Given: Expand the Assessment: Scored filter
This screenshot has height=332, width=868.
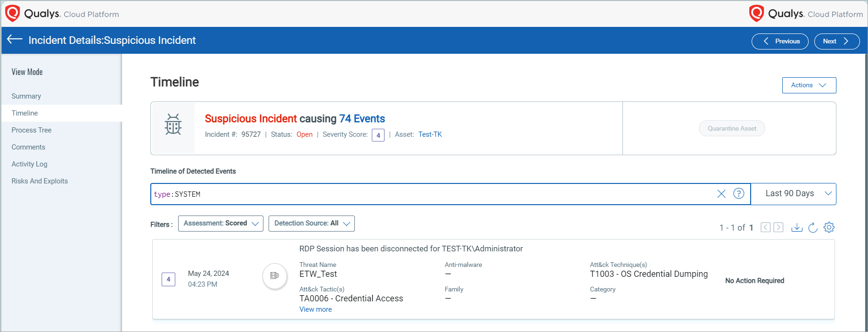Looking at the screenshot, I should pyautogui.click(x=220, y=224).
